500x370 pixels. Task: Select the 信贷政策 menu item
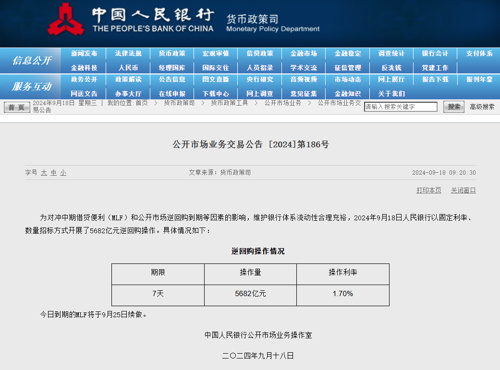point(260,53)
